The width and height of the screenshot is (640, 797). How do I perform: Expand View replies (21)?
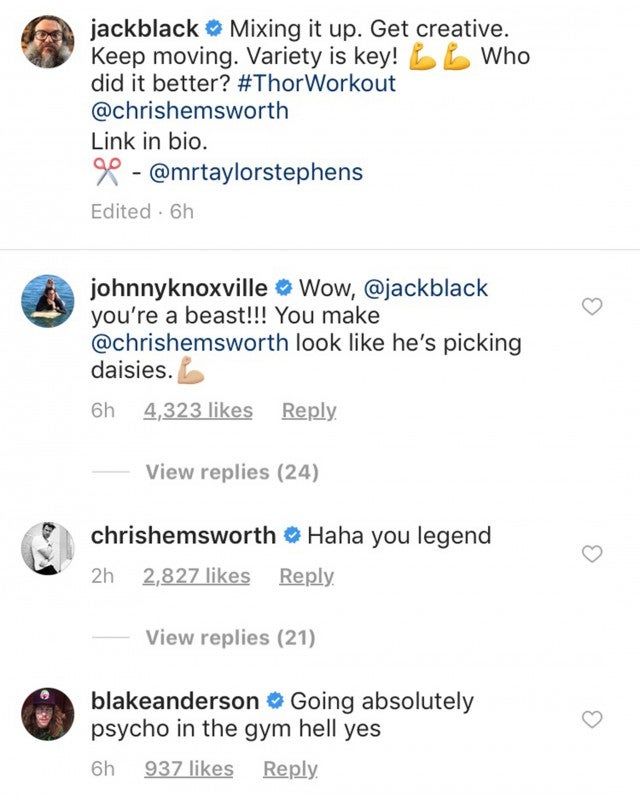point(230,637)
